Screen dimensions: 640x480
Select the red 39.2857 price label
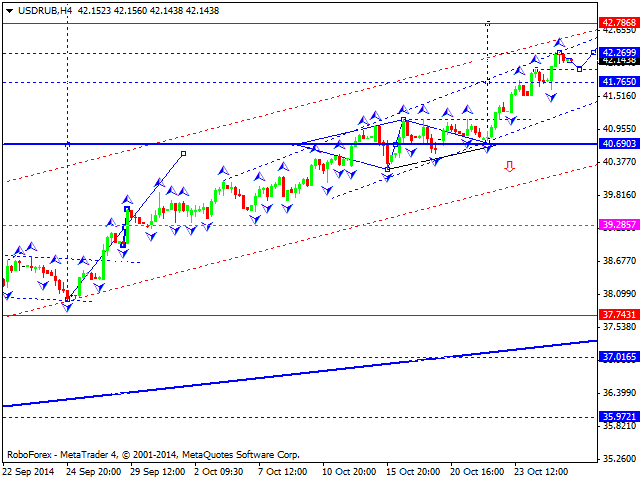[619, 225]
